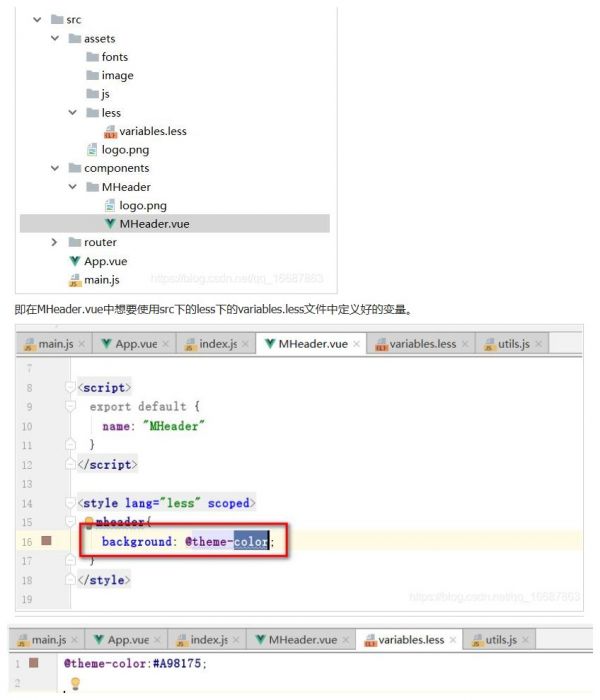Open main.js tab in MHeader.vue editor
This screenshot has width=600, height=700.
(56, 344)
